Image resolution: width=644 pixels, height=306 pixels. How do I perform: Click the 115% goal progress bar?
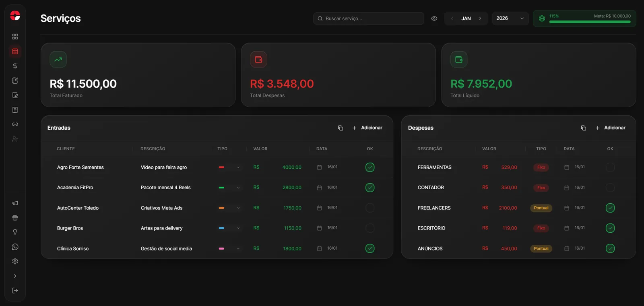pyautogui.click(x=590, y=22)
